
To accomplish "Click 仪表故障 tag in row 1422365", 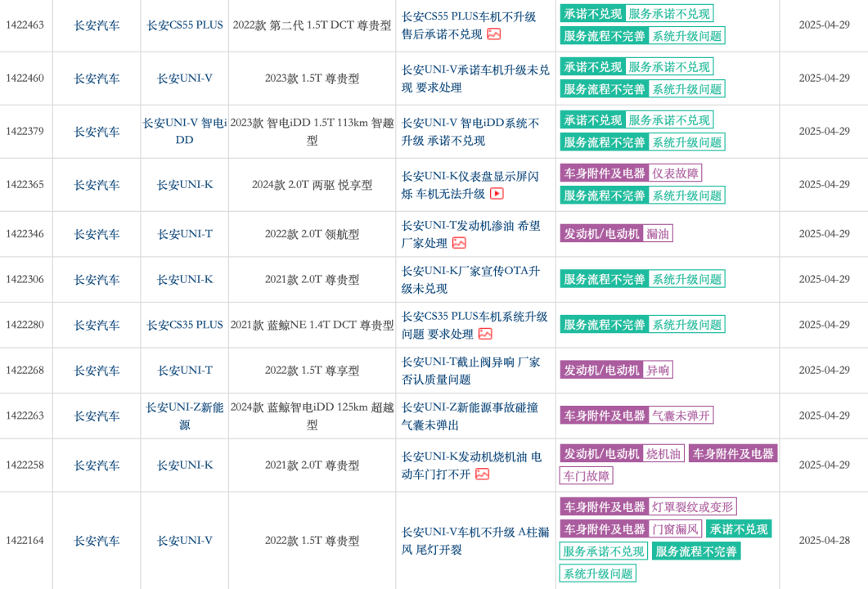I will (675, 173).
